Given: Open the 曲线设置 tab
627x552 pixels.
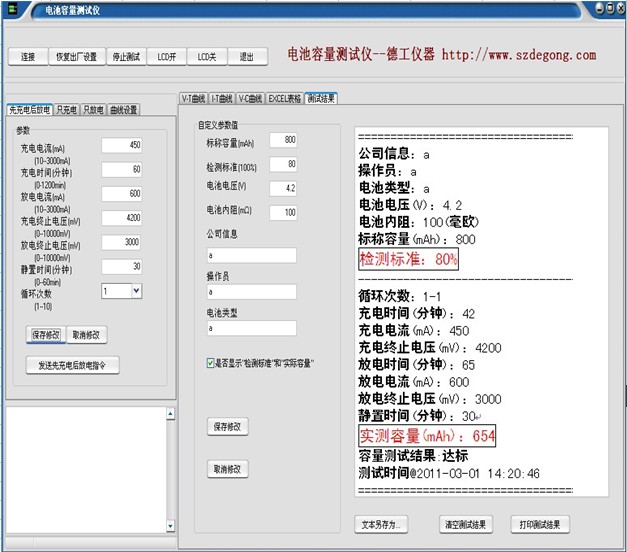Looking at the screenshot, I should pyautogui.click(x=124, y=110).
